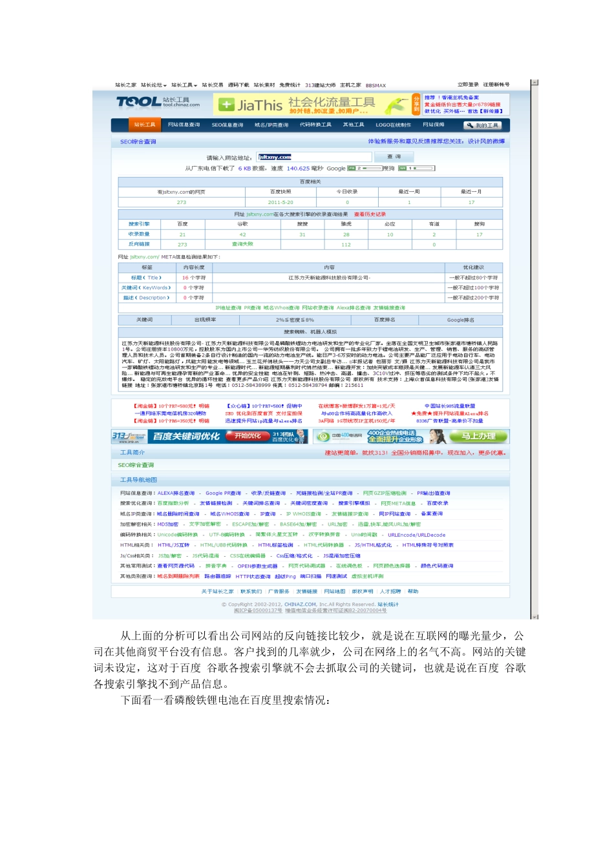The image size is (614, 868).
Task: Click the 查看历史记录 red link
Action: (x=370, y=214)
